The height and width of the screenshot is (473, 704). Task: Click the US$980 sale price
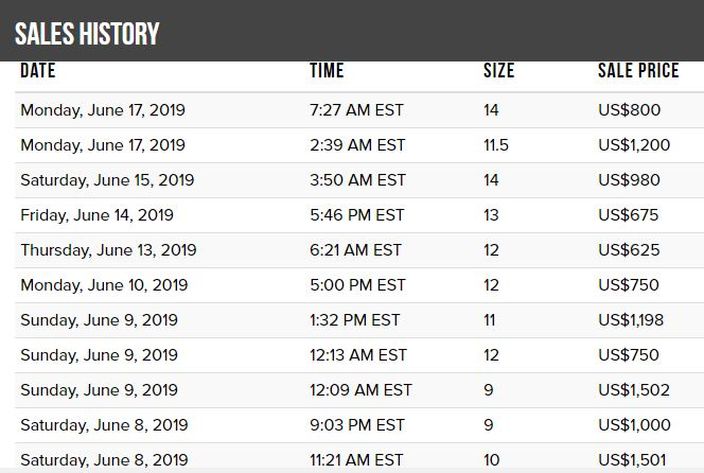pos(629,180)
